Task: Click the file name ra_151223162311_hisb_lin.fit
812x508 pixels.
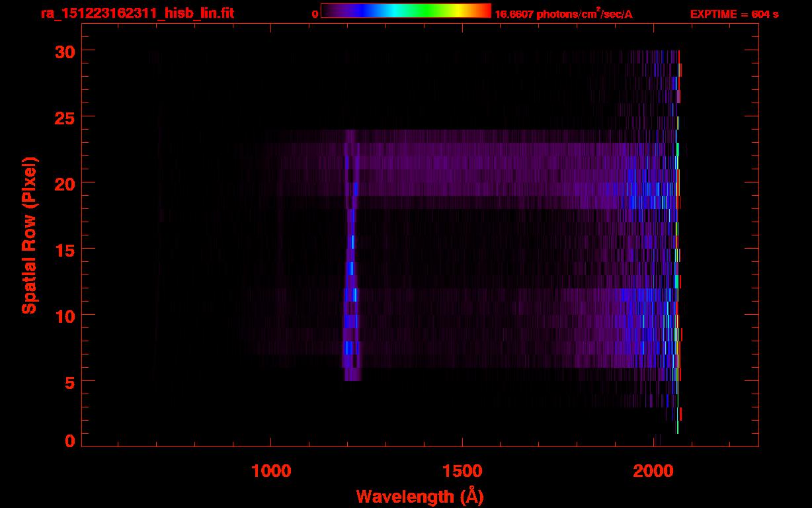Action: pyautogui.click(x=136, y=13)
